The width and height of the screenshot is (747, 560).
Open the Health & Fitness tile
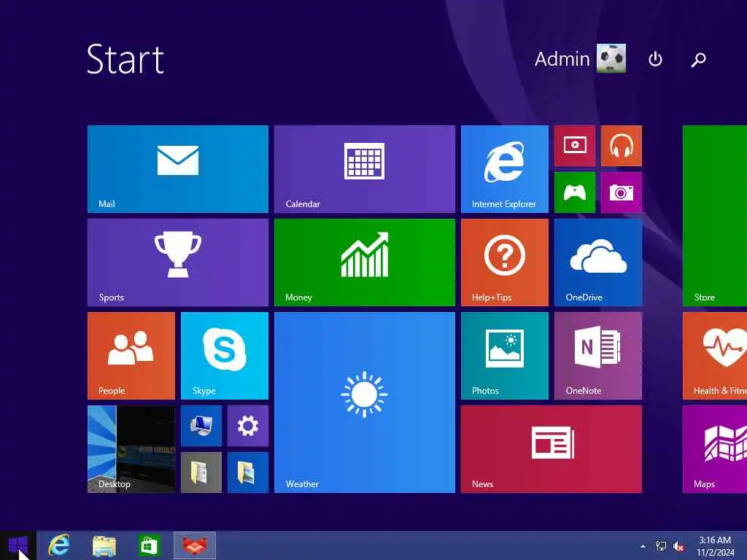pyautogui.click(x=715, y=356)
